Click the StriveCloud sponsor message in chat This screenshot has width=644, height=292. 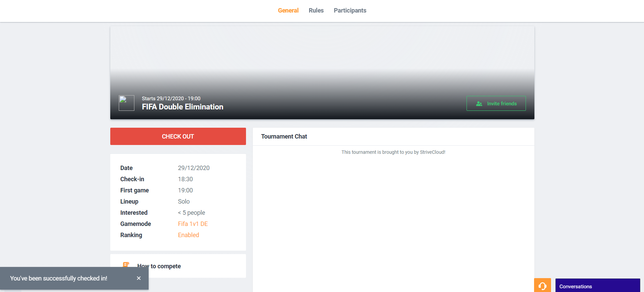pos(393,152)
